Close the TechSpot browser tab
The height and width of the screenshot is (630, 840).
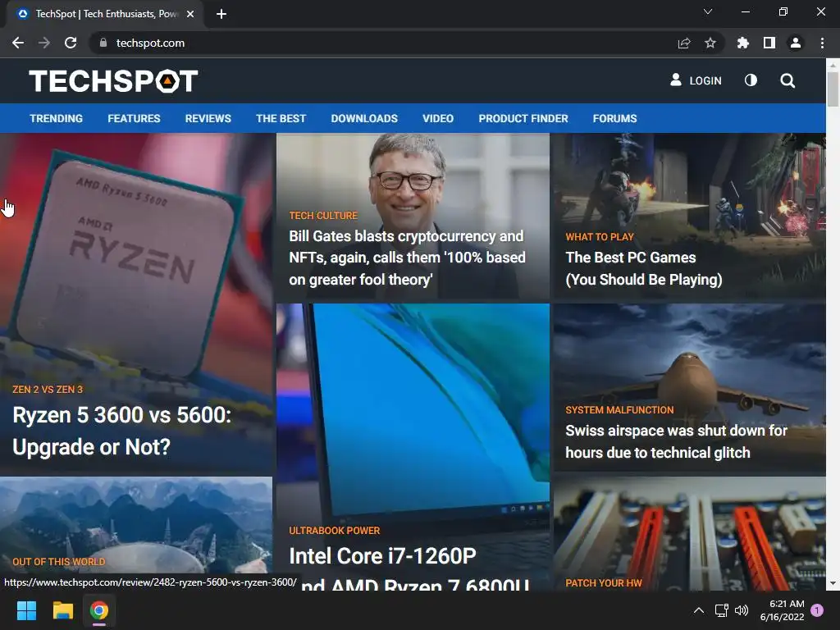click(x=190, y=14)
